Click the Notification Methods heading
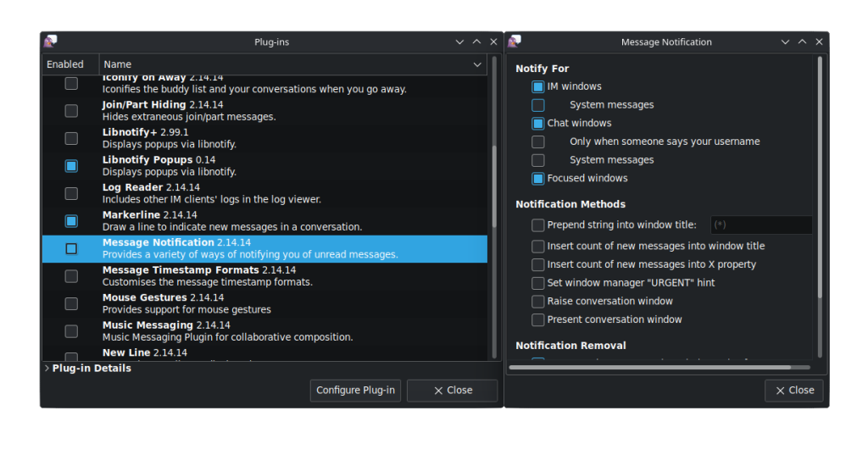Viewport: 868px width, 455px height. 570,204
